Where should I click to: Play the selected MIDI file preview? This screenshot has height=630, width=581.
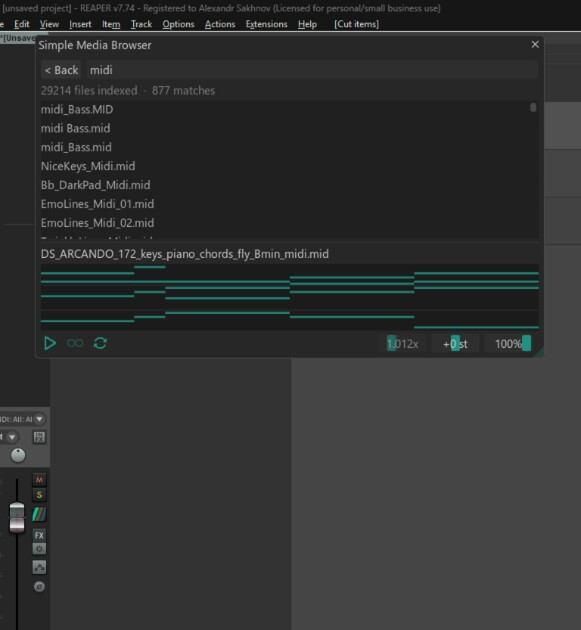pos(50,344)
